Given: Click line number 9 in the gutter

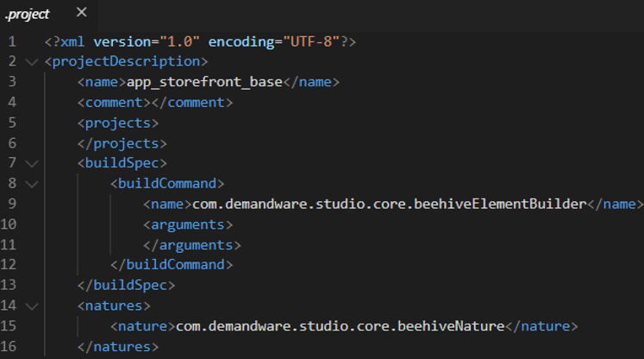Looking at the screenshot, I should pos(12,204).
